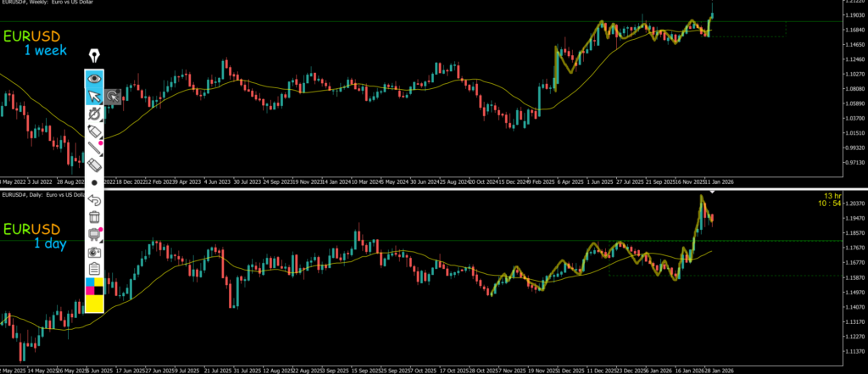Expand highlighter options via its corner arrow
868x374 pixels.
tap(102, 139)
